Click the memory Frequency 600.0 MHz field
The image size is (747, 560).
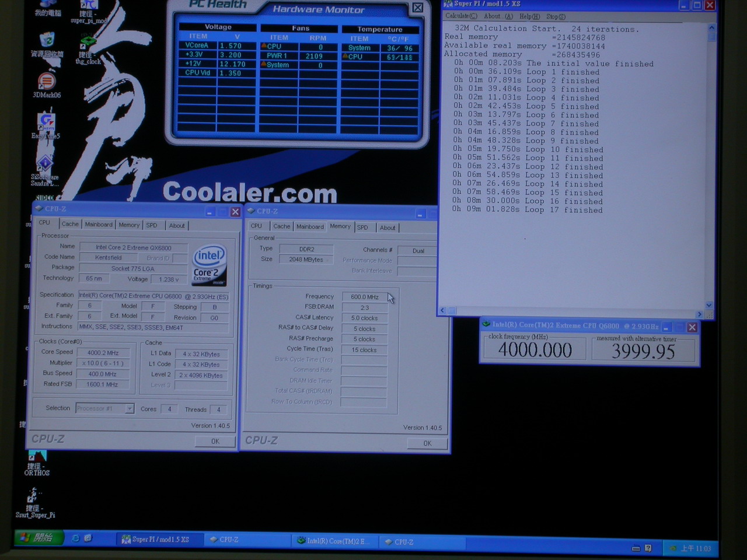click(365, 296)
